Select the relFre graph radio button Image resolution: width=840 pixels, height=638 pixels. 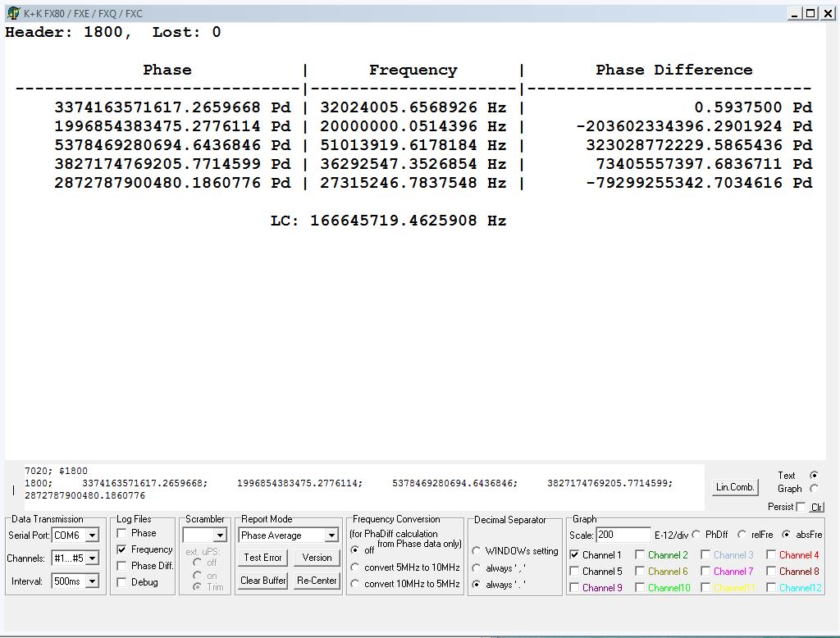click(x=742, y=534)
